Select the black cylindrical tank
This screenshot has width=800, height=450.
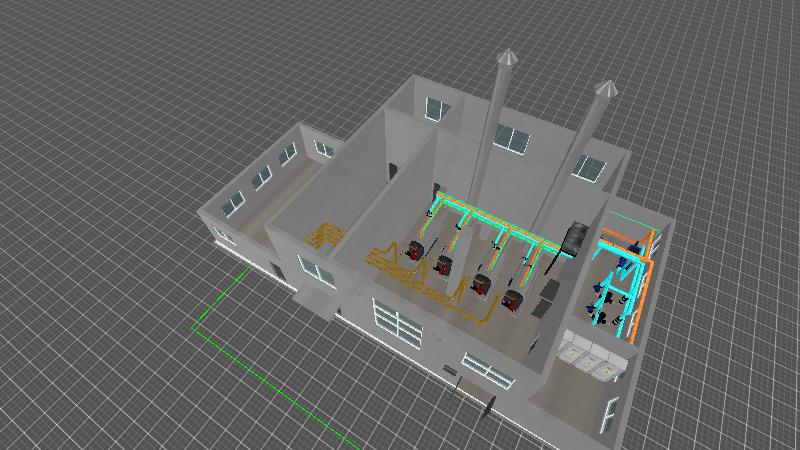577,237
